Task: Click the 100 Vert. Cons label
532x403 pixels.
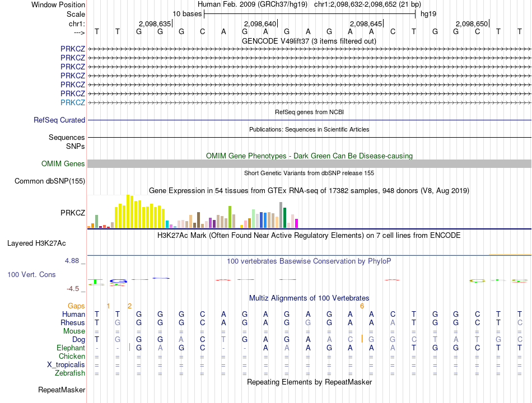Action: click(31, 274)
